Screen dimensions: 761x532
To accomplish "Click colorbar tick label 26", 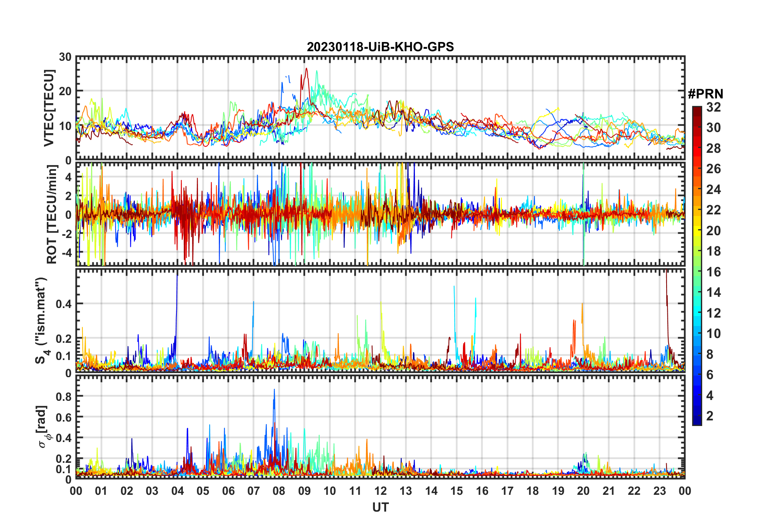I will [713, 169].
